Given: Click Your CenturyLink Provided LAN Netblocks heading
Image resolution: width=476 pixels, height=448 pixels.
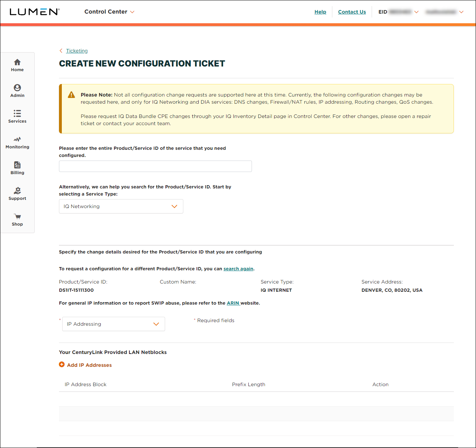Looking at the screenshot, I should [113, 352].
